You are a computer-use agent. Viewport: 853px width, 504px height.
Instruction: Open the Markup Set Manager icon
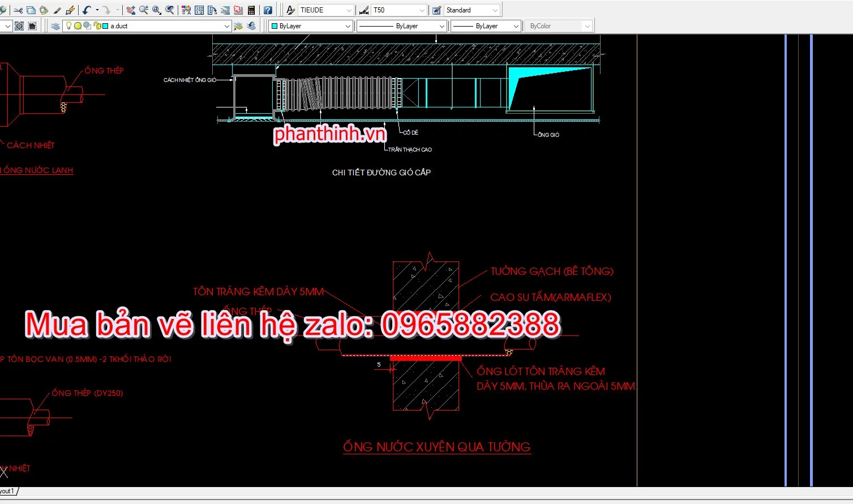(238, 10)
